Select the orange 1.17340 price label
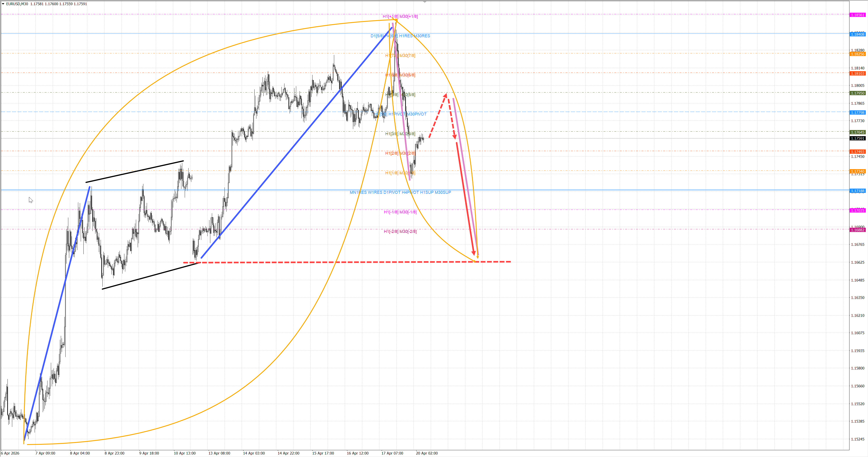868x457 pixels. (x=857, y=171)
